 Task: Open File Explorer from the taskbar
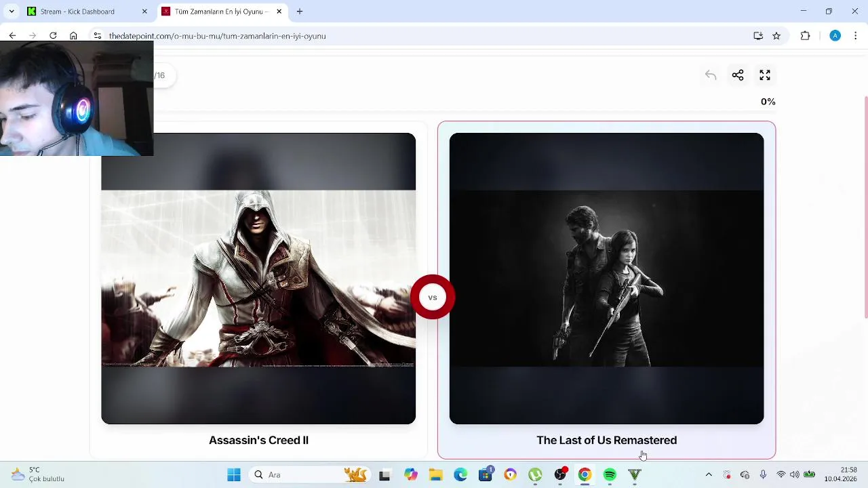435,475
